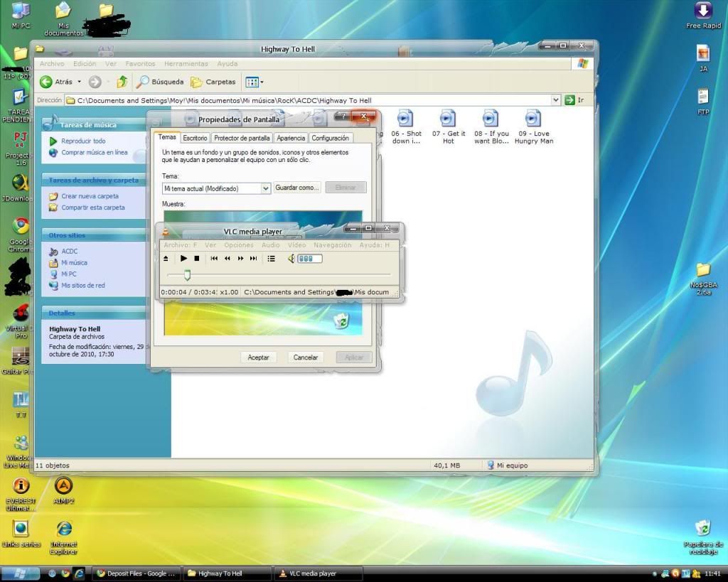Click Comprar música en línea link

click(x=95, y=152)
